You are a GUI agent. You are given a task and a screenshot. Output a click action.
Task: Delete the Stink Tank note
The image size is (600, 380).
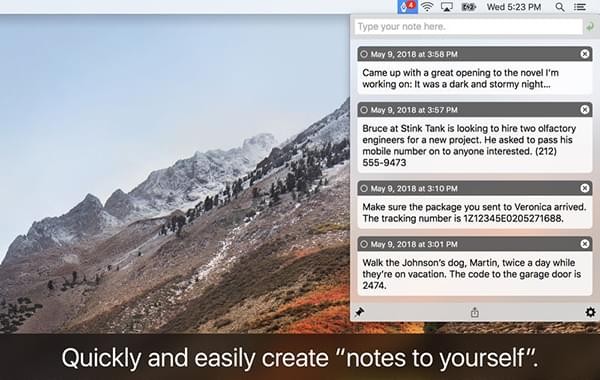point(585,110)
